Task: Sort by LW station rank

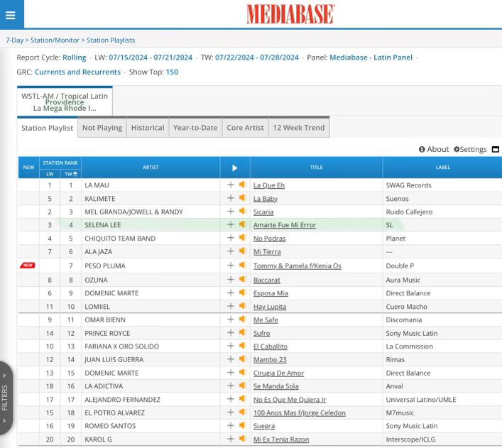Action: click(50, 174)
